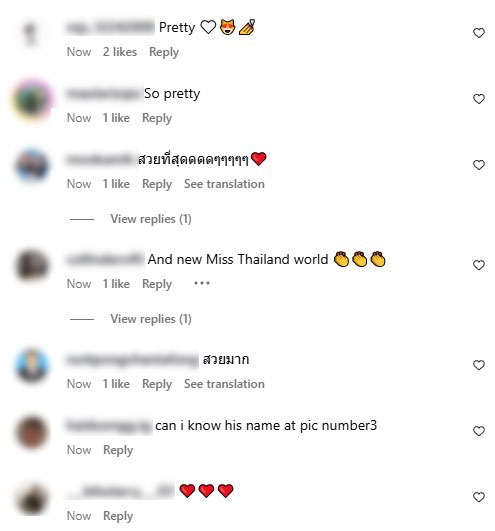
Task: Like the "And new Miss Thailand world" comment
Action: [478, 265]
